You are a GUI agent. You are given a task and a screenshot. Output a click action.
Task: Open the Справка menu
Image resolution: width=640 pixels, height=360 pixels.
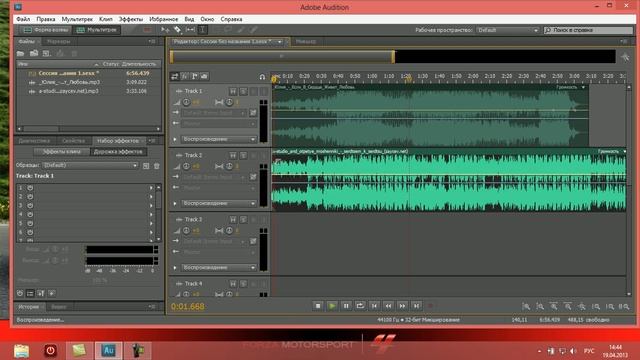(x=231, y=19)
